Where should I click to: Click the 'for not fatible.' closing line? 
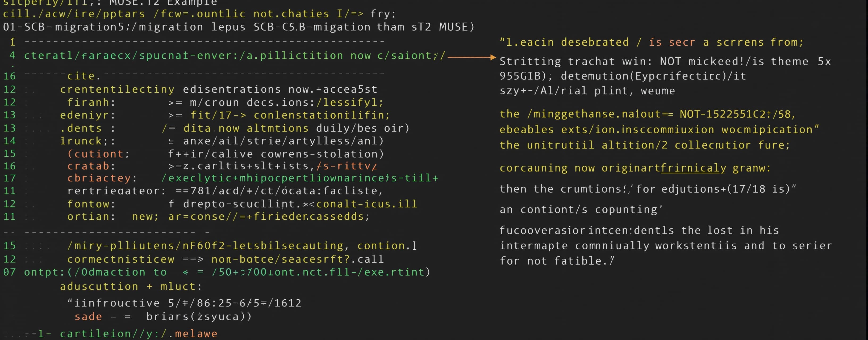point(557,261)
